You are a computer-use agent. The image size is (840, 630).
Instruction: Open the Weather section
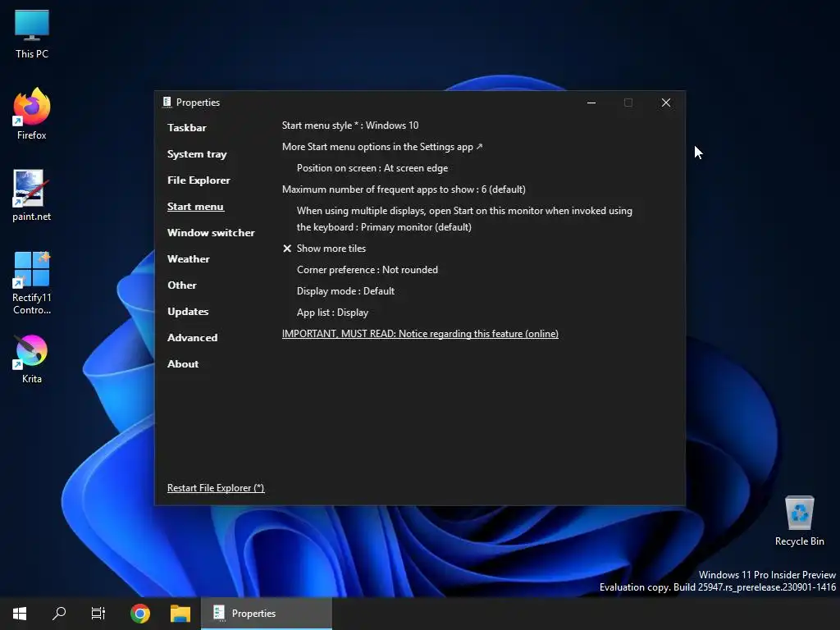pyautogui.click(x=188, y=258)
